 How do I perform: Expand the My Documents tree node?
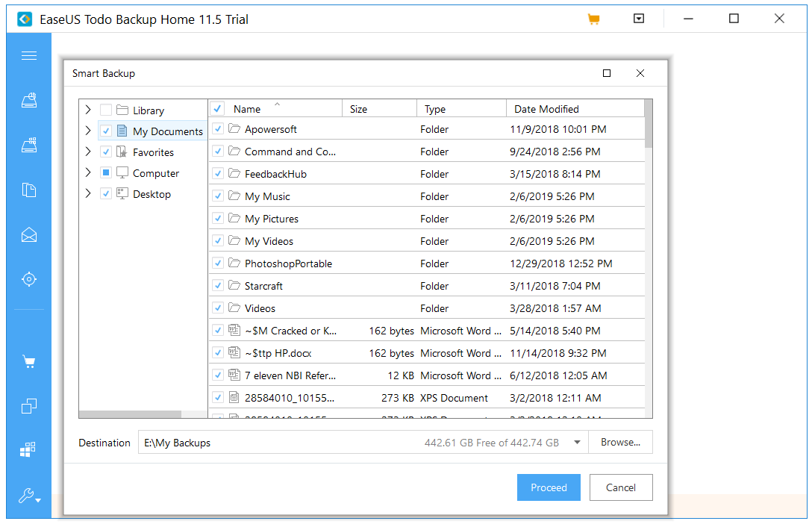(x=88, y=131)
